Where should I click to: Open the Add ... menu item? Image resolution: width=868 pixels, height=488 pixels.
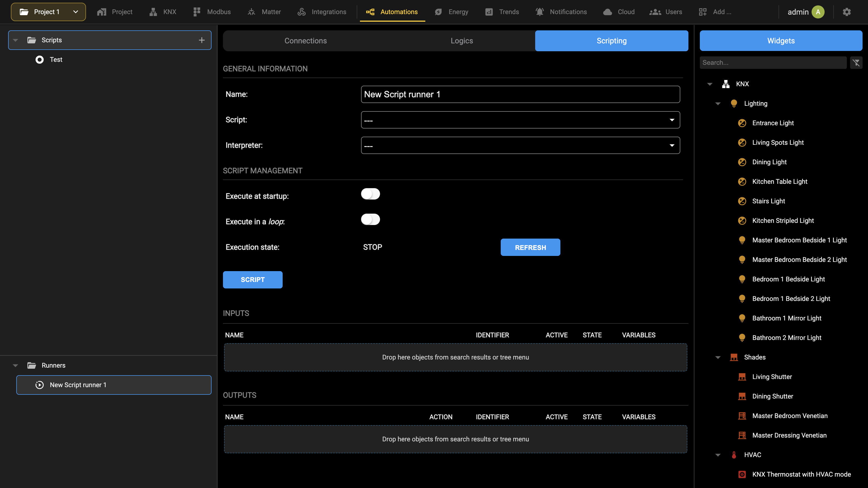point(715,12)
